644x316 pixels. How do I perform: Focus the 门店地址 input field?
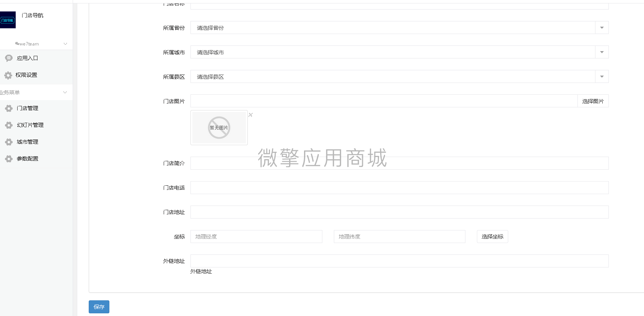400,212
